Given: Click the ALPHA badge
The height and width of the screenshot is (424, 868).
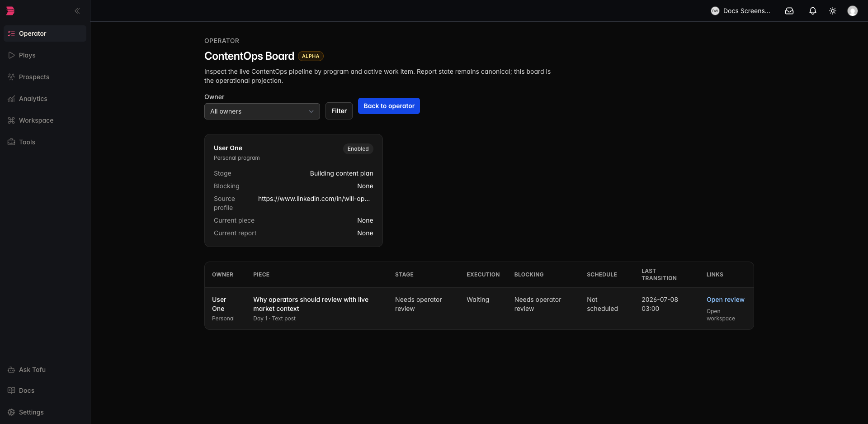Looking at the screenshot, I should (x=311, y=56).
